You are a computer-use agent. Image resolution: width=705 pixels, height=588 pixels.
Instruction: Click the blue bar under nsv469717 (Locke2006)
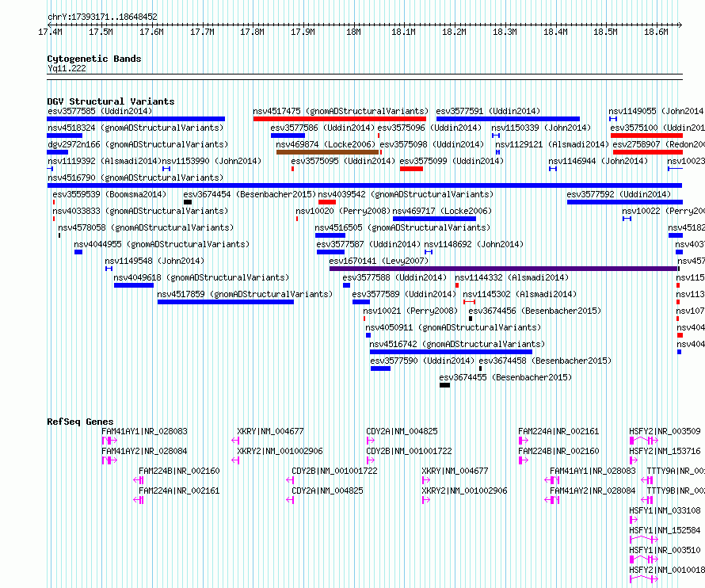(x=434, y=219)
